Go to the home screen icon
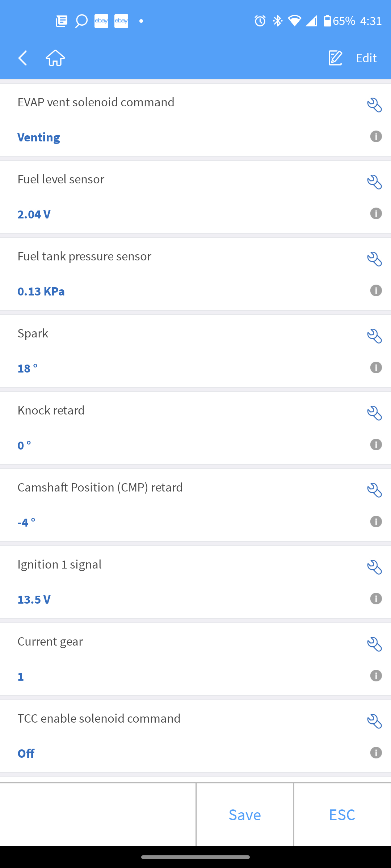 pos(55,58)
